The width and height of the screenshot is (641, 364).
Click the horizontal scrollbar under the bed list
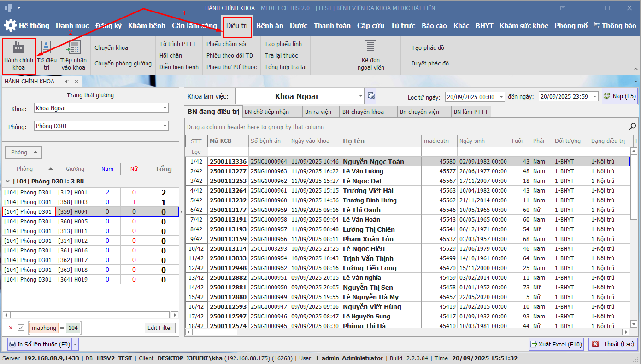tap(90, 315)
